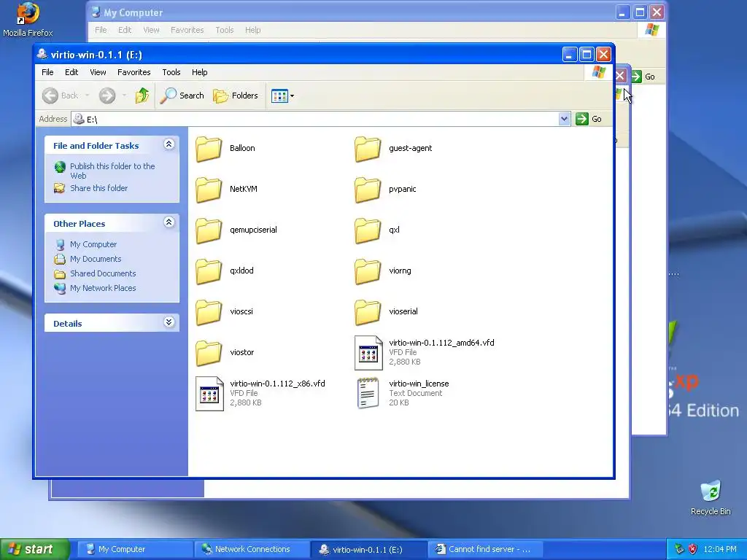Viewport: 747px width, 560px height.
Task: Select the Mozilla Firefox desktop icon
Action: (x=28, y=20)
